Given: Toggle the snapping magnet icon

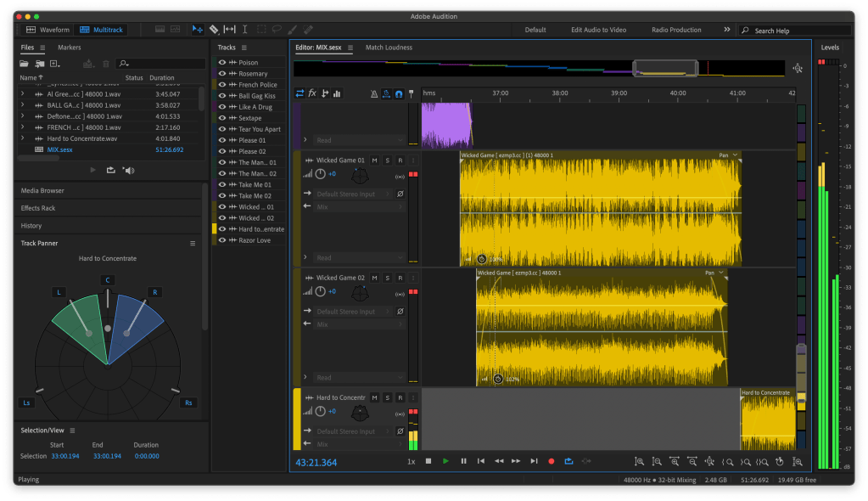Looking at the screenshot, I should pyautogui.click(x=398, y=93).
